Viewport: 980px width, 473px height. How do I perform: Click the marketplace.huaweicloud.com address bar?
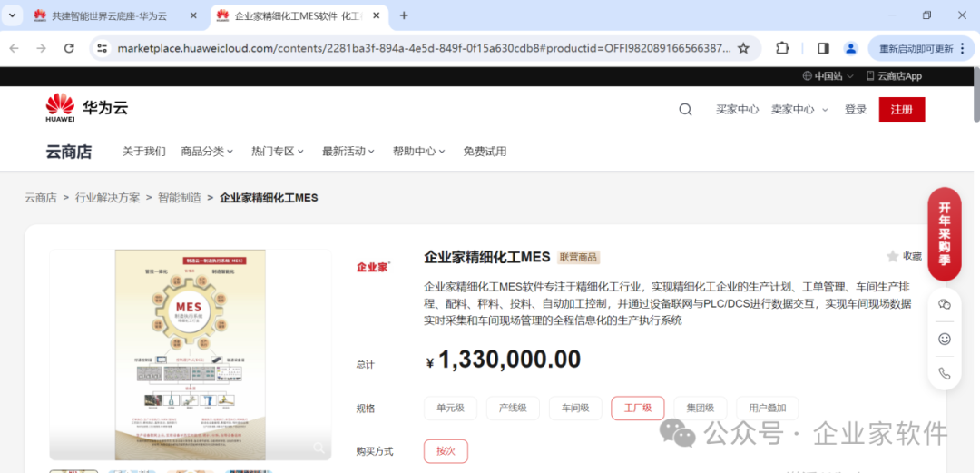coord(423,48)
